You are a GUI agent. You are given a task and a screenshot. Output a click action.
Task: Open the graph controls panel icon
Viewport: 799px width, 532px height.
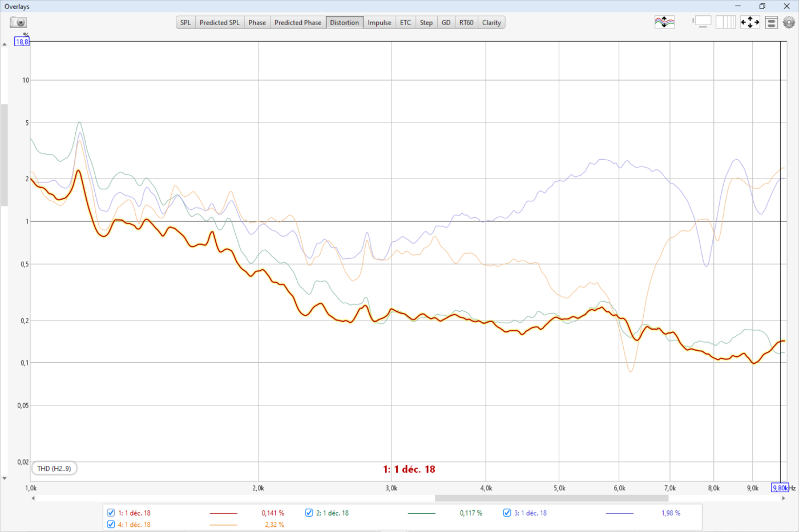pos(771,23)
